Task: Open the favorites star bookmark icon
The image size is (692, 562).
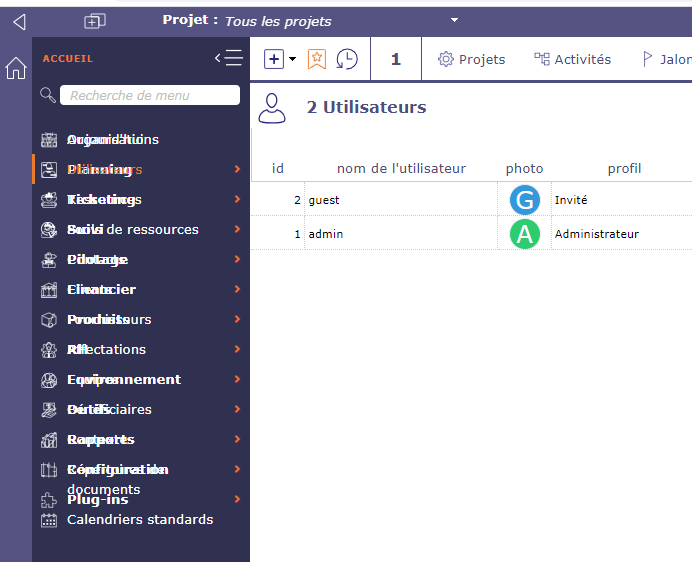Action: 316,59
